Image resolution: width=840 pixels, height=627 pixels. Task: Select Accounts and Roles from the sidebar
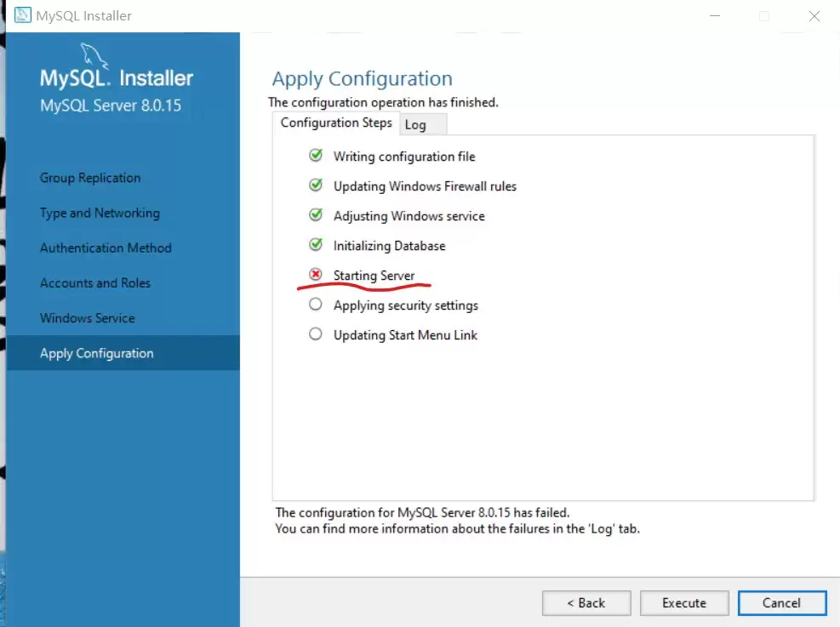[95, 282]
